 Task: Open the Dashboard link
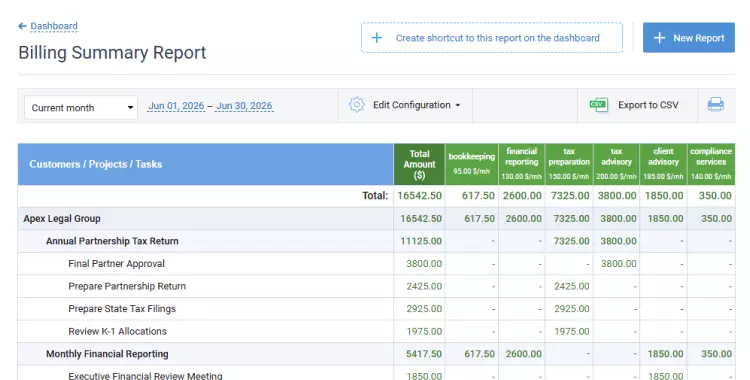[54, 26]
